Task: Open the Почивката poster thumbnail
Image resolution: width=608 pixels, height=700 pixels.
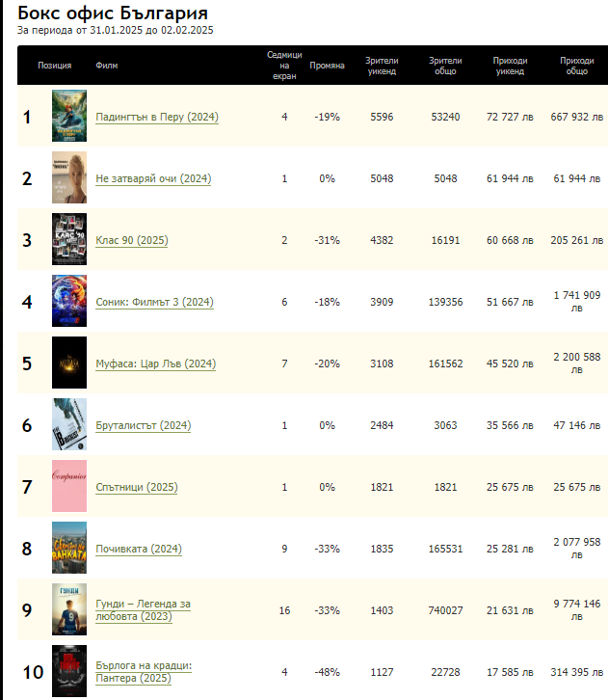Action: coord(69,549)
